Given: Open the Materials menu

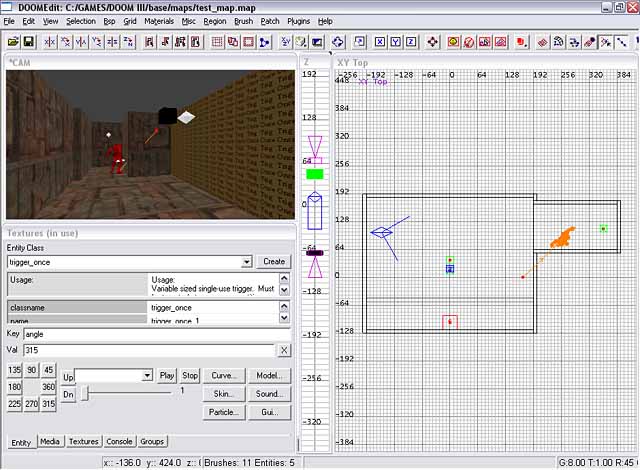Looking at the screenshot, I should coord(159,21).
